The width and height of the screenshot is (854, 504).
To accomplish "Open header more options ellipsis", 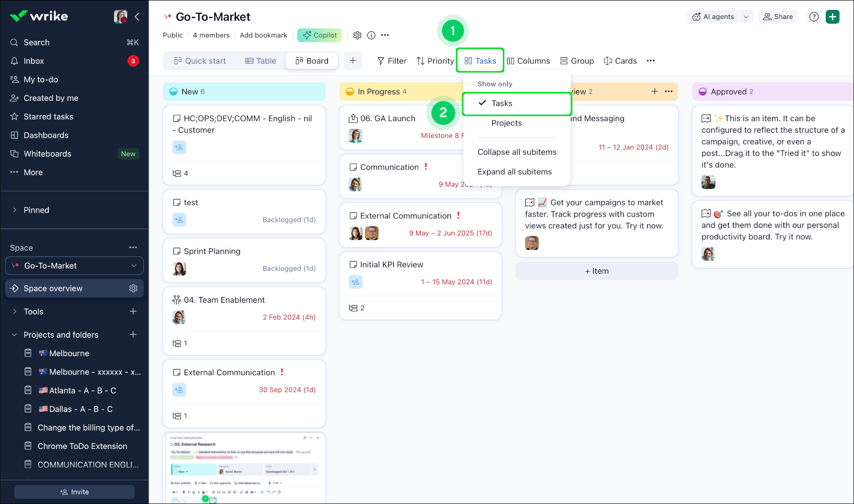I will point(385,35).
